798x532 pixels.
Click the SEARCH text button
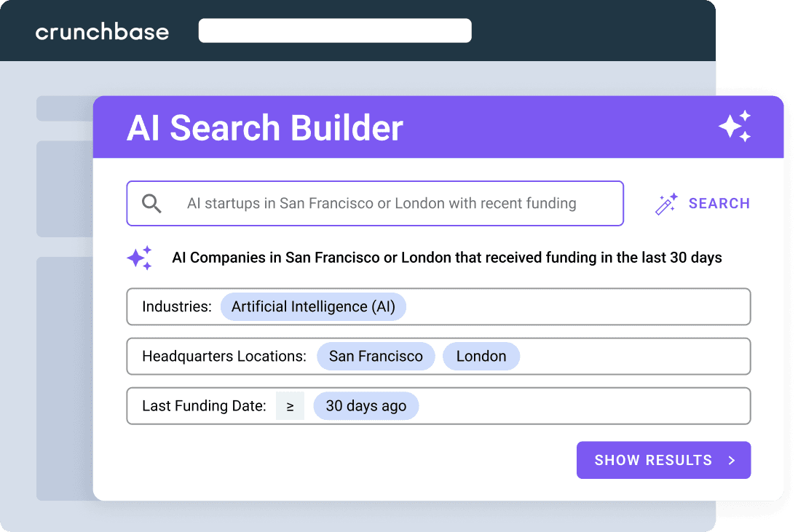point(719,204)
